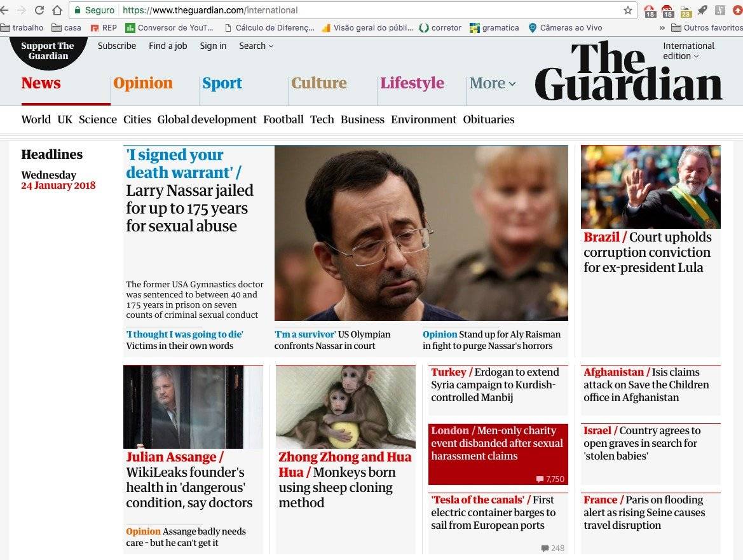This screenshot has width=743, height=560.
Task: Open the Conversor de YouT... bookmark
Action: (169, 27)
